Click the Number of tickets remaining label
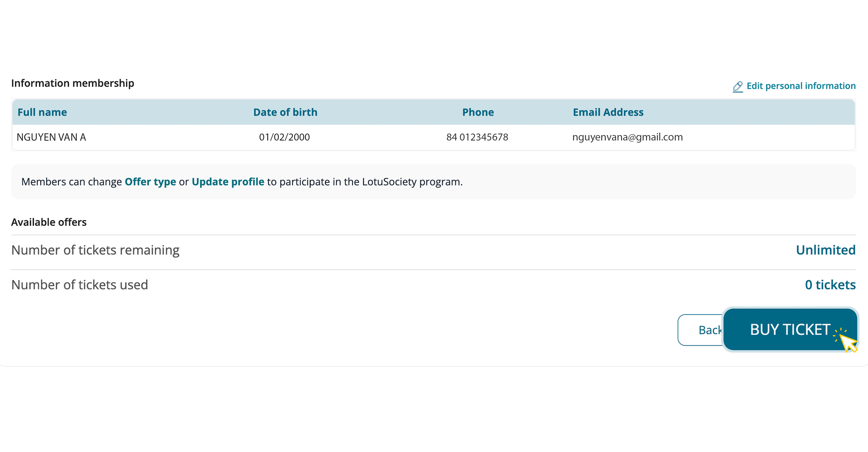 point(95,250)
